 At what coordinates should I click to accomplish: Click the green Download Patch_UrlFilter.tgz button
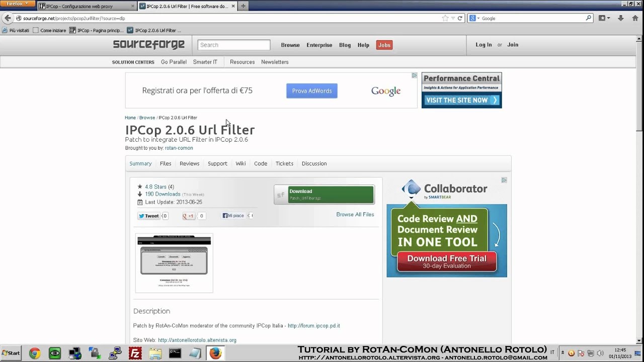point(324,195)
